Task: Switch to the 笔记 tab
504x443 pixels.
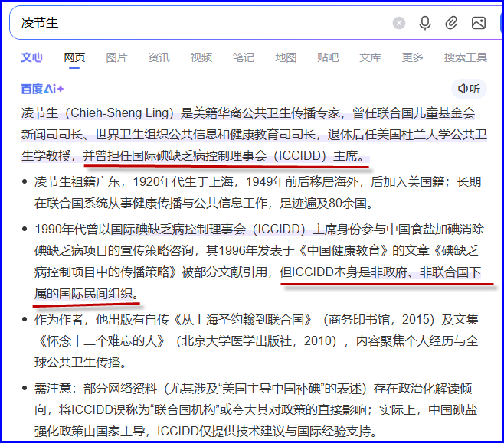Action: (244, 58)
